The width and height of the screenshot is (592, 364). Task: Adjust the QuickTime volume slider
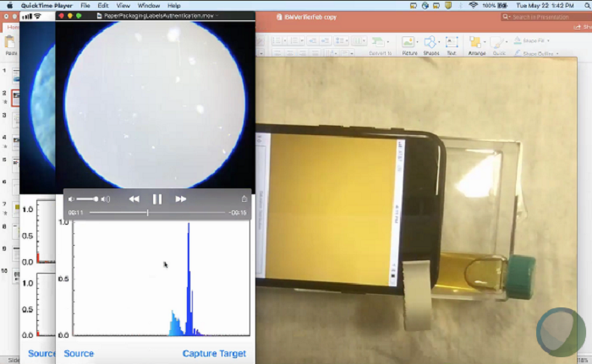pos(87,199)
